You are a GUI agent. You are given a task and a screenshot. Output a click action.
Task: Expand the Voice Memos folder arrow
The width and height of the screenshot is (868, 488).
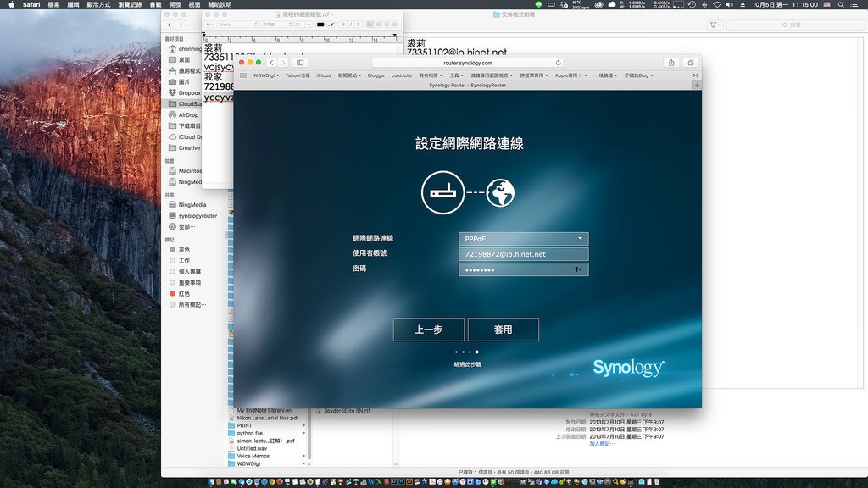(x=303, y=456)
